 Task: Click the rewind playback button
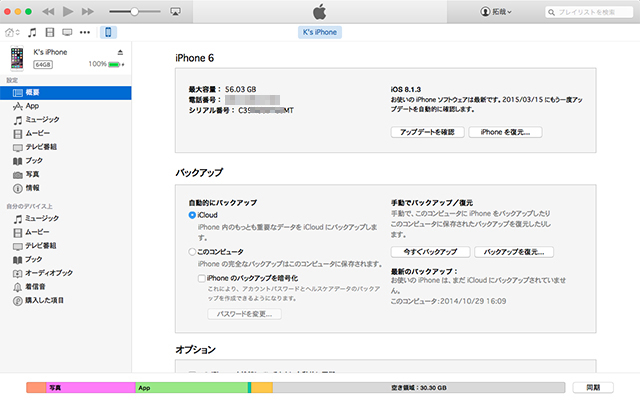coord(48,12)
